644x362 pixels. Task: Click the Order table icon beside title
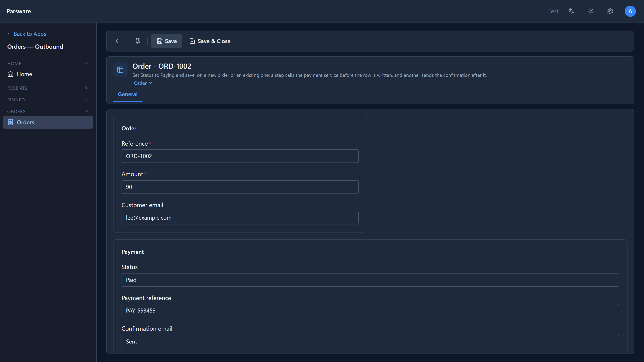(120, 69)
